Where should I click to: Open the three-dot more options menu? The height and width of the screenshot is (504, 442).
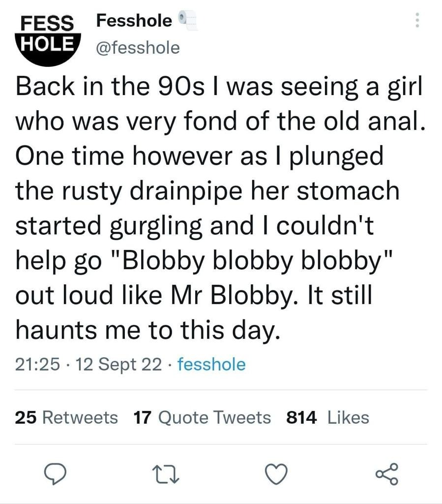click(417, 20)
